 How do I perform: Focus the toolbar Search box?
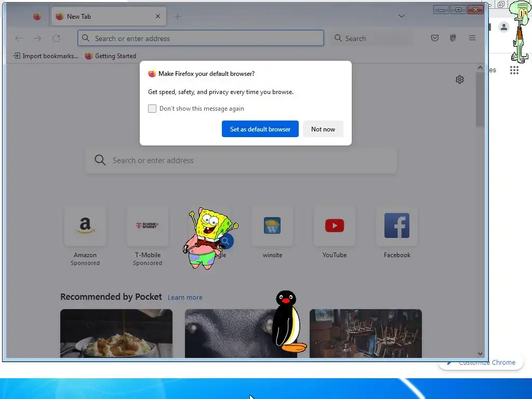tap(371, 38)
